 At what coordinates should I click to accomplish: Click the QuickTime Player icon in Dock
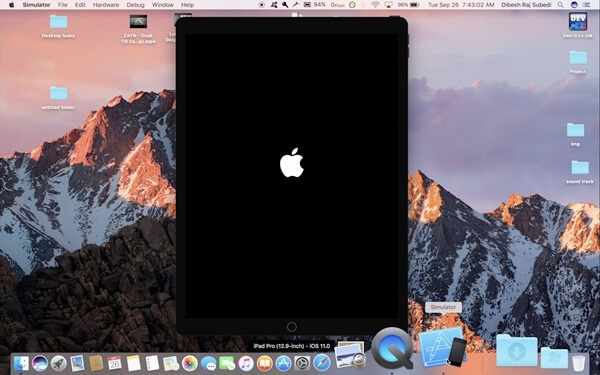392,348
